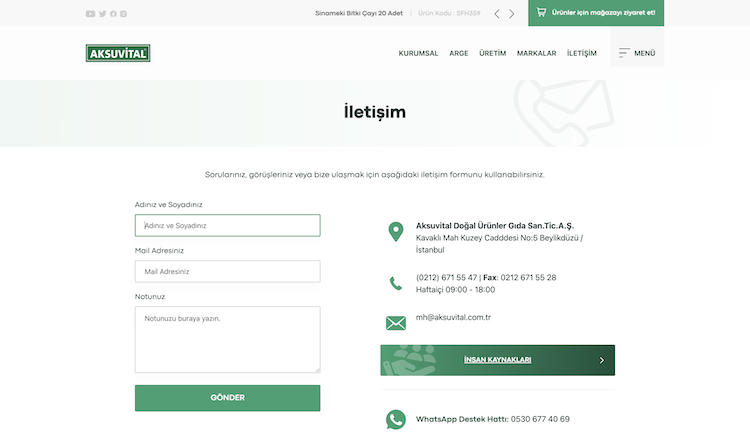Focus the Adınız ve Soyadınız input field
750x433 pixels.
(x=228, y=225)
